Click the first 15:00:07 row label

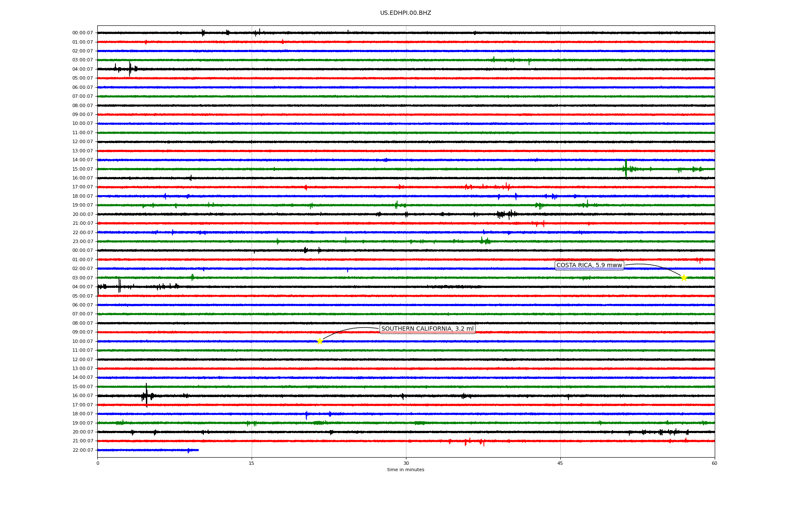coord(82,169)
